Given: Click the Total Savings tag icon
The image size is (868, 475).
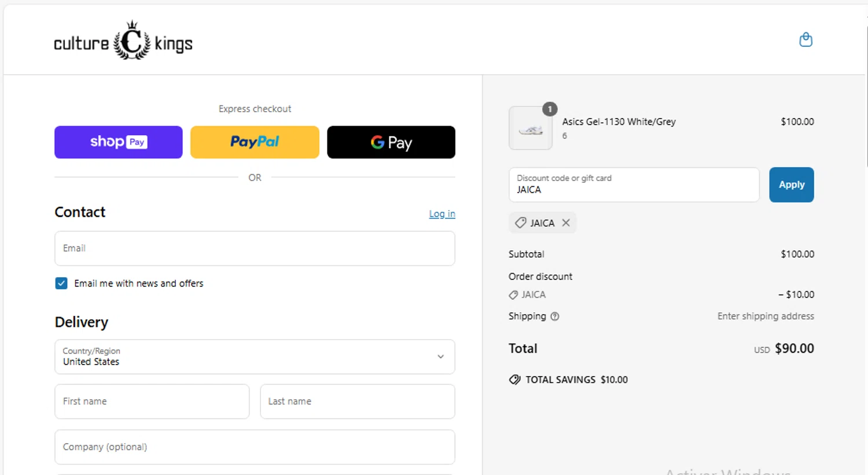Looking at the screenshot, I should (x=514, y=380).
